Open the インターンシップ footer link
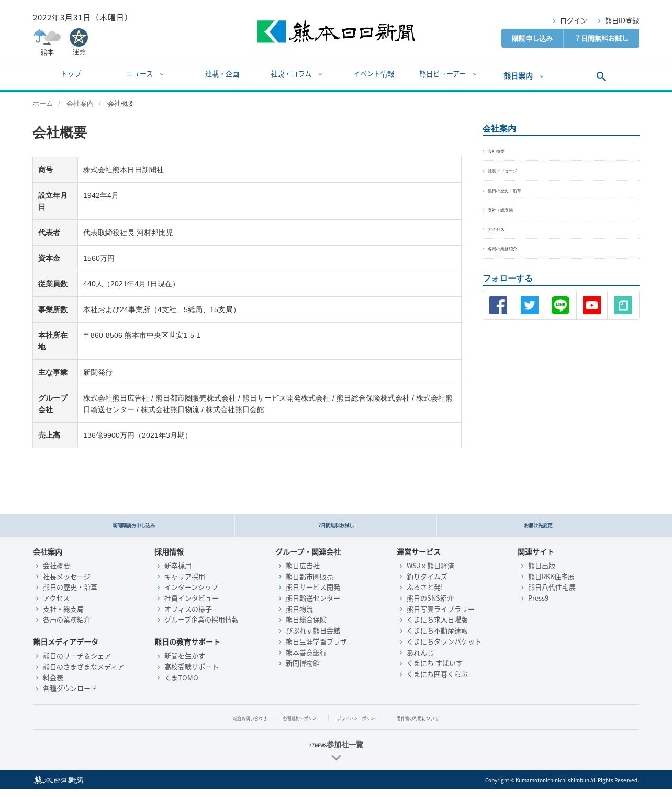 191,588
